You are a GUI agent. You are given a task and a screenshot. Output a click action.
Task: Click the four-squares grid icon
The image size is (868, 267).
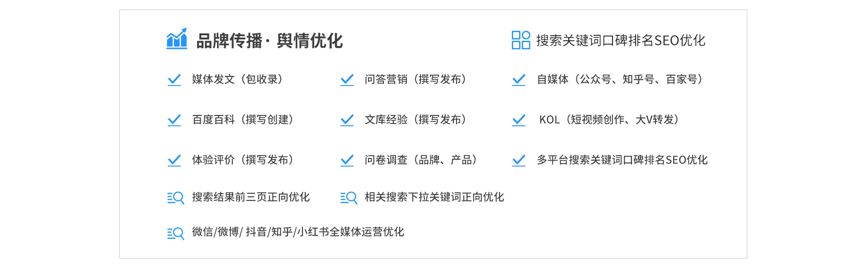(x=520, y=40)
